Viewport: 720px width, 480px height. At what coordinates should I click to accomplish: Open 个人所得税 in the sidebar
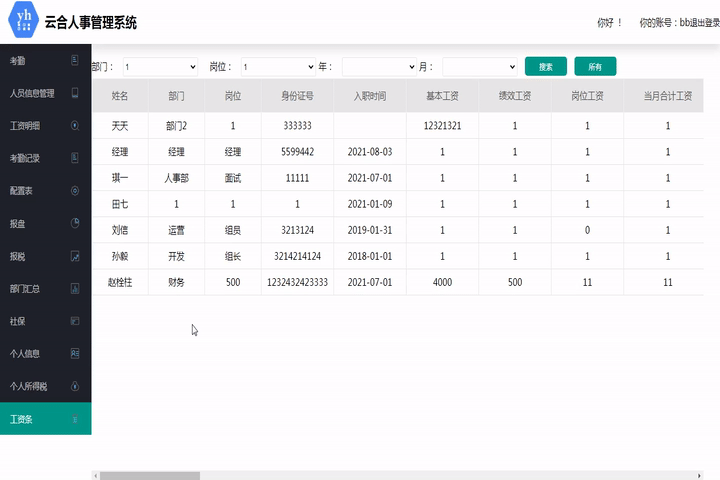[x=29, y=386]
